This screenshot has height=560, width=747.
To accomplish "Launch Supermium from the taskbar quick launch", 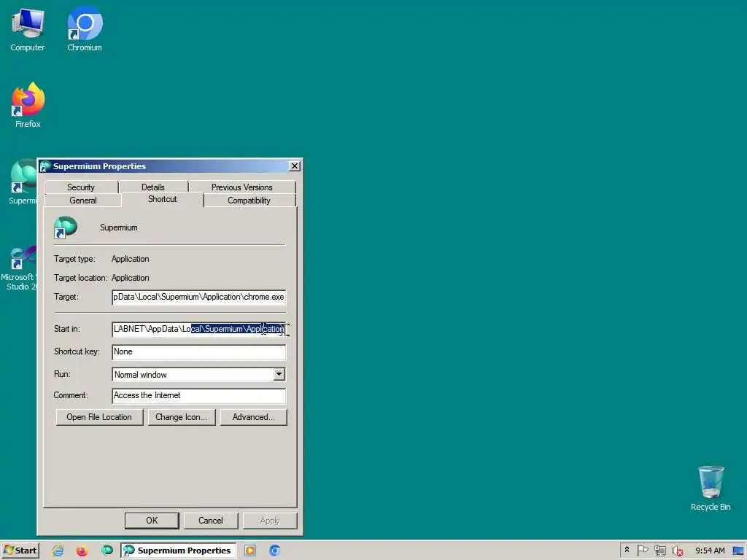I will (x=107, y=551).
